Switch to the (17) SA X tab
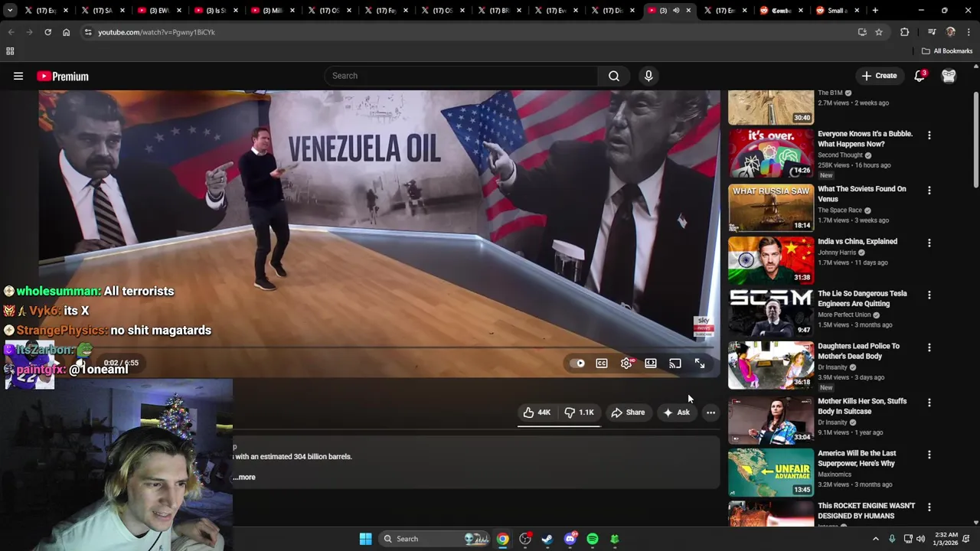Screen dimensions: 980x551 (x=102, y=11)
